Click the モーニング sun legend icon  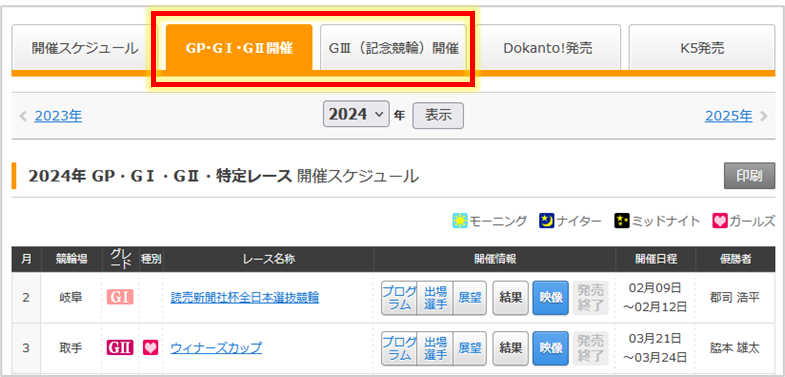pyautogui.click(x=460, y=220)
